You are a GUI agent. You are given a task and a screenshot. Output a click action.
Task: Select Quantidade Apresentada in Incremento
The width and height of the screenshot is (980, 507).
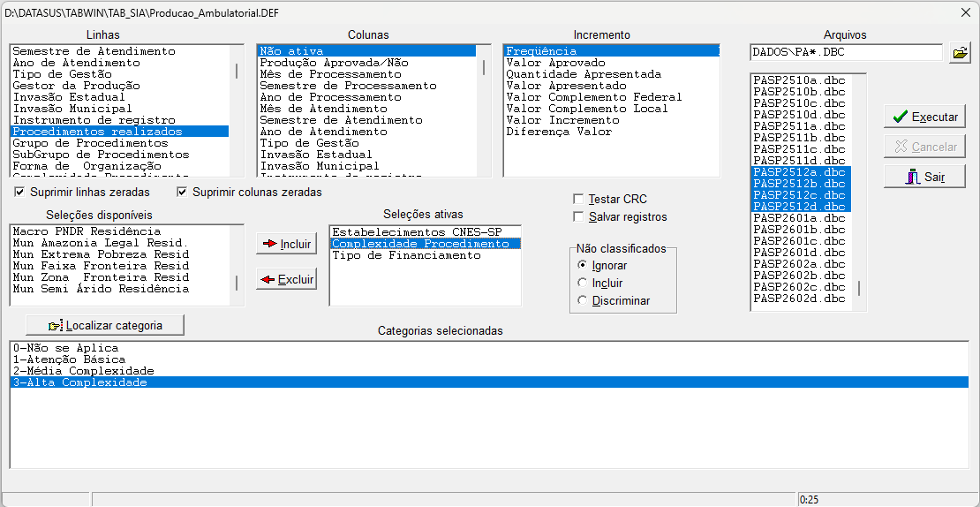click(612, 74)
